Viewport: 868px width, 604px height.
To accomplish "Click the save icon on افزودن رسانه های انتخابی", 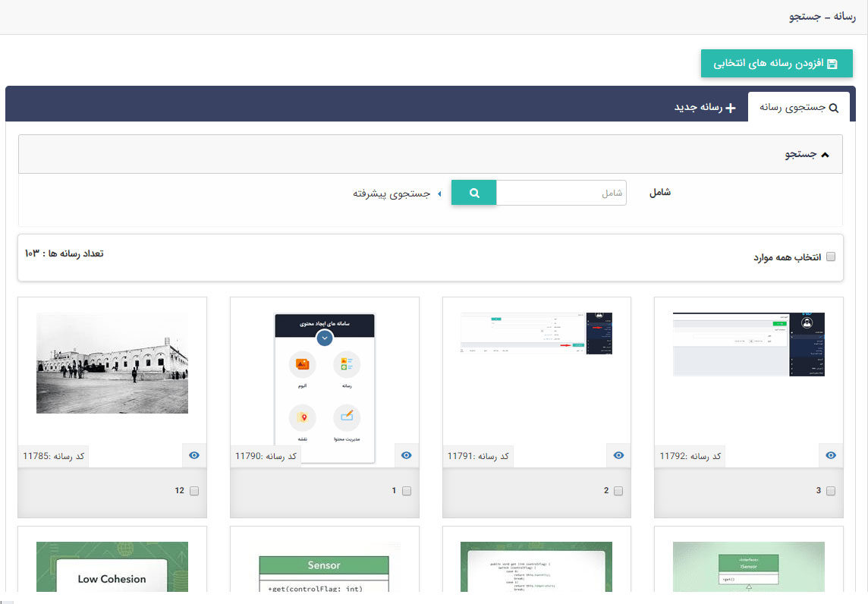I will tap(832, 64).
